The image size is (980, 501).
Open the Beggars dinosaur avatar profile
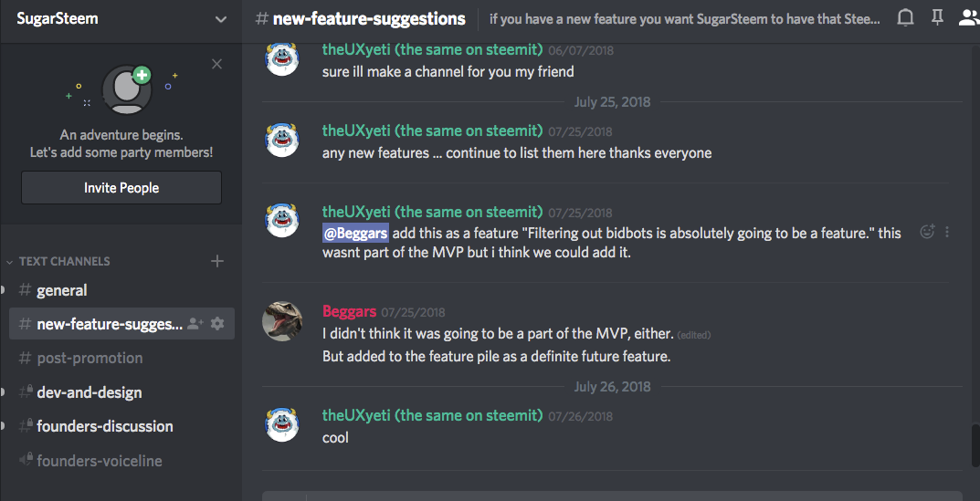click(x=282, y=321)
